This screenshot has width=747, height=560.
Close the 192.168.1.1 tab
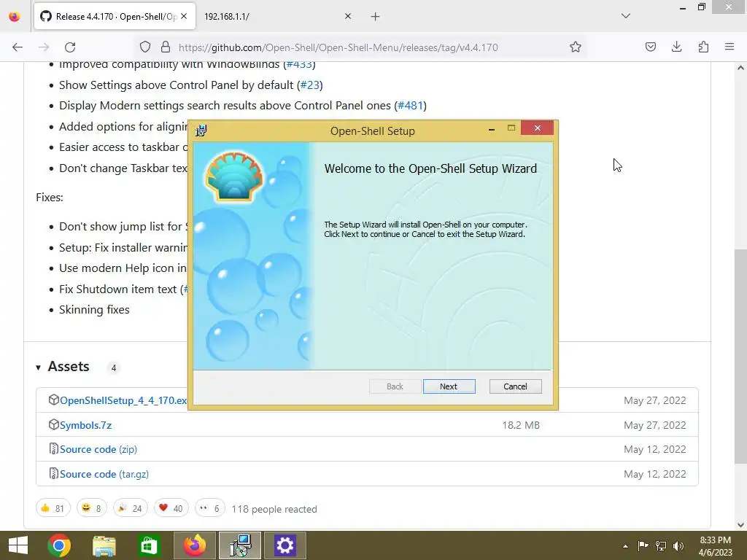348,16
